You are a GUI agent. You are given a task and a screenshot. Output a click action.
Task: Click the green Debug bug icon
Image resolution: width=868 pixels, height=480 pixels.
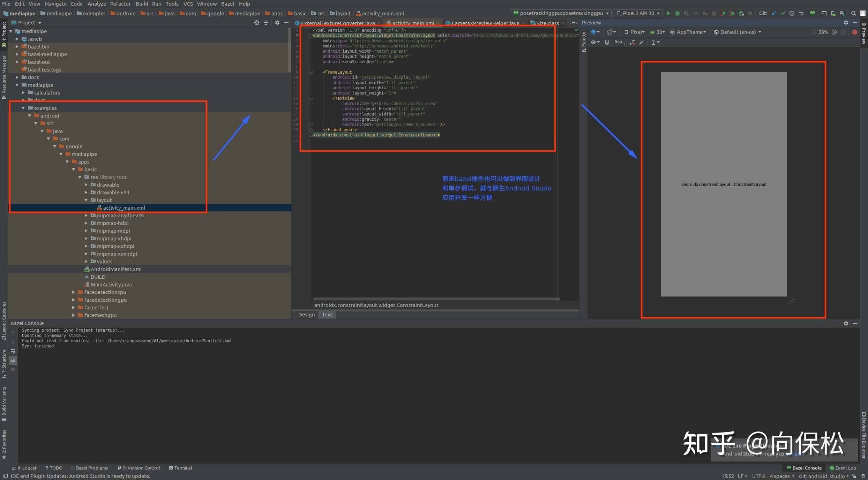(678, 13)
